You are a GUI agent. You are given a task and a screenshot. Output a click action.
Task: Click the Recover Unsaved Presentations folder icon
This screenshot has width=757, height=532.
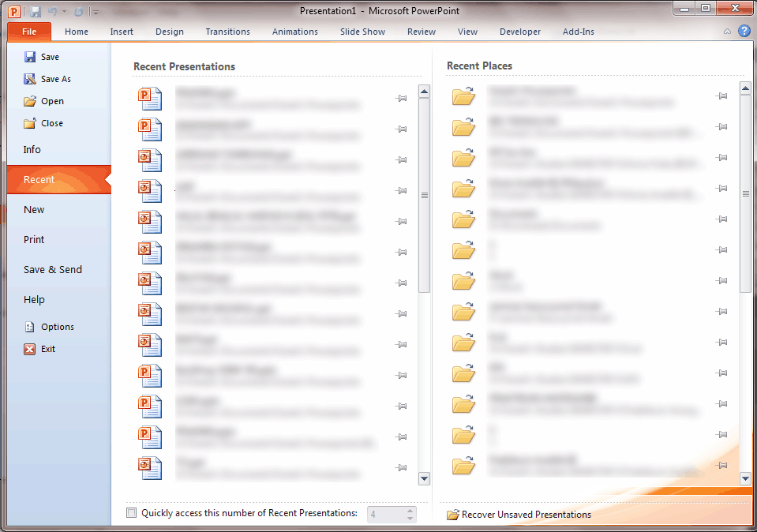coord(452,514)
